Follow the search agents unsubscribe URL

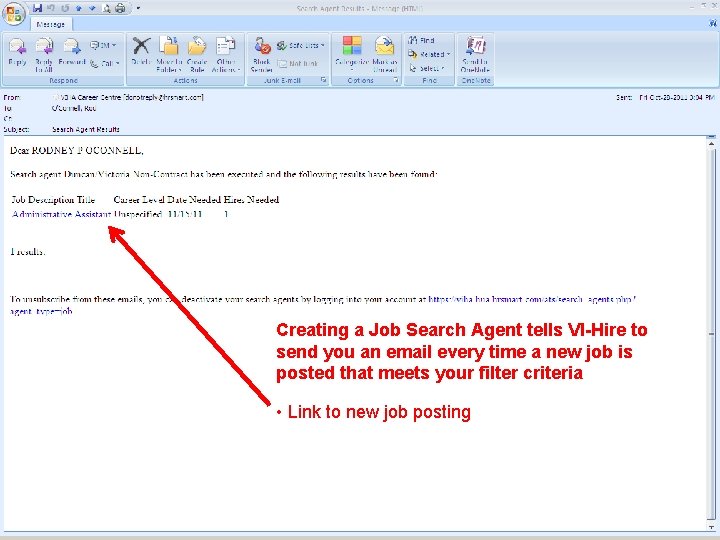(x=532, y=299)
